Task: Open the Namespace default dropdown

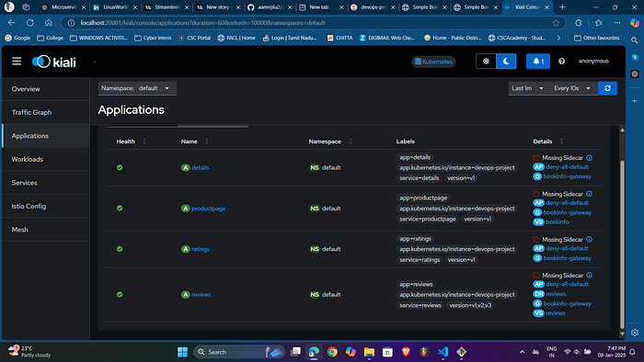Action: (x=137, y=88)
